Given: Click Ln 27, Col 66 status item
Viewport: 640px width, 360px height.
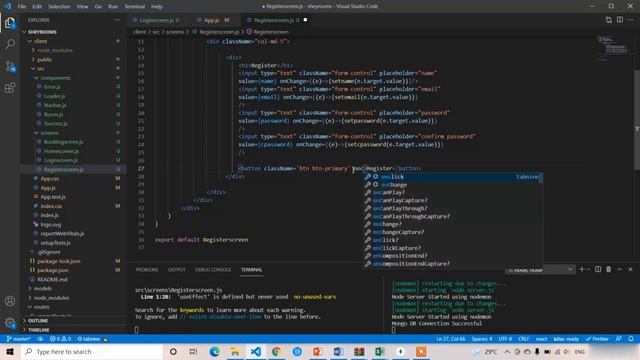Looking at the screenshot, I should pos(451,339).
